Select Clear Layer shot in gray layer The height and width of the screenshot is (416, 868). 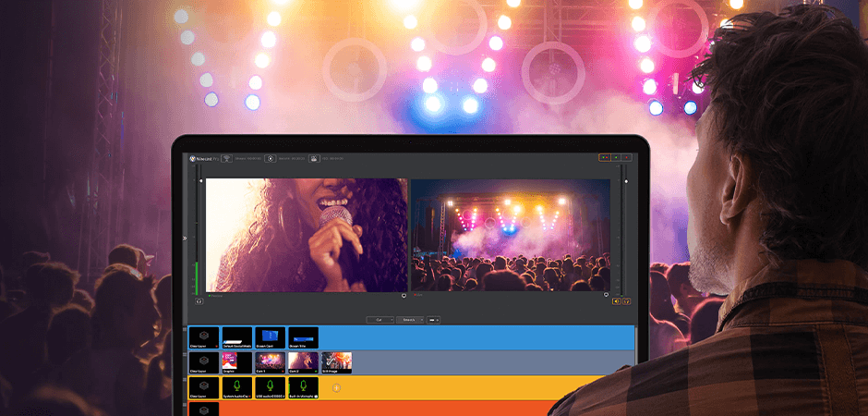coord(204,362)
